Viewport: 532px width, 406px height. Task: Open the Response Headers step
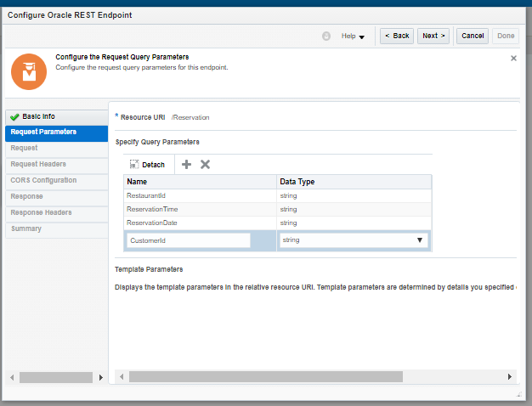[x=57, y=214]
